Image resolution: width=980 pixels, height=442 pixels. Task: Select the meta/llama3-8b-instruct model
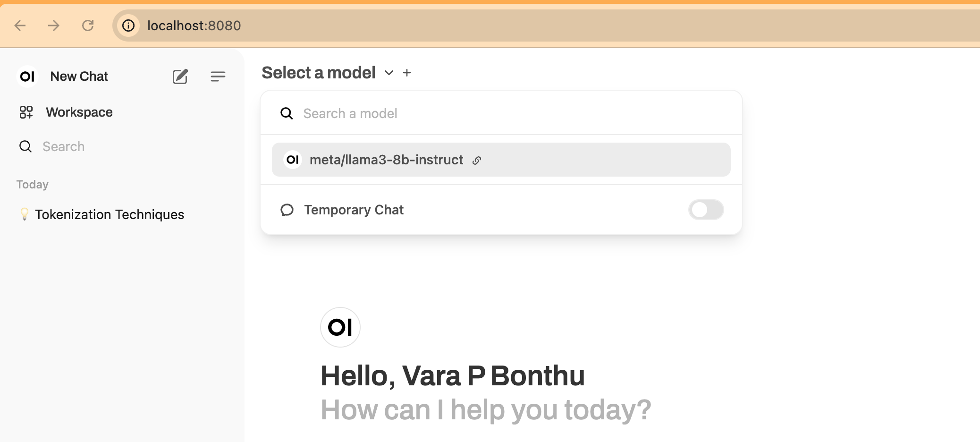[386, 160]
